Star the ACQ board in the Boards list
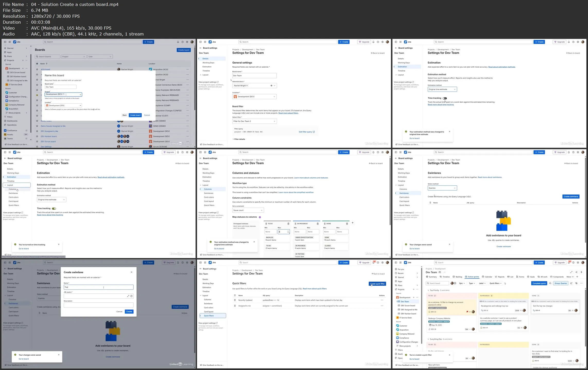The width and height of the screenshot is (588, 370). click(x=37, y=69)
